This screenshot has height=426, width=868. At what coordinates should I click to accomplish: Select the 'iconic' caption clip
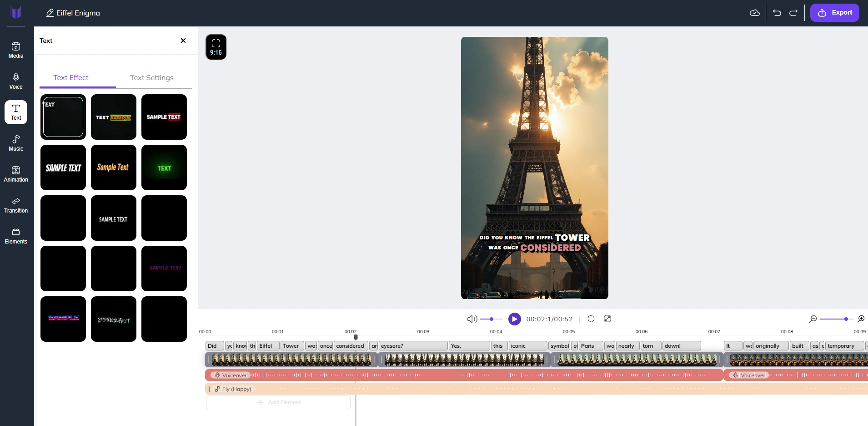coord(528,346)
